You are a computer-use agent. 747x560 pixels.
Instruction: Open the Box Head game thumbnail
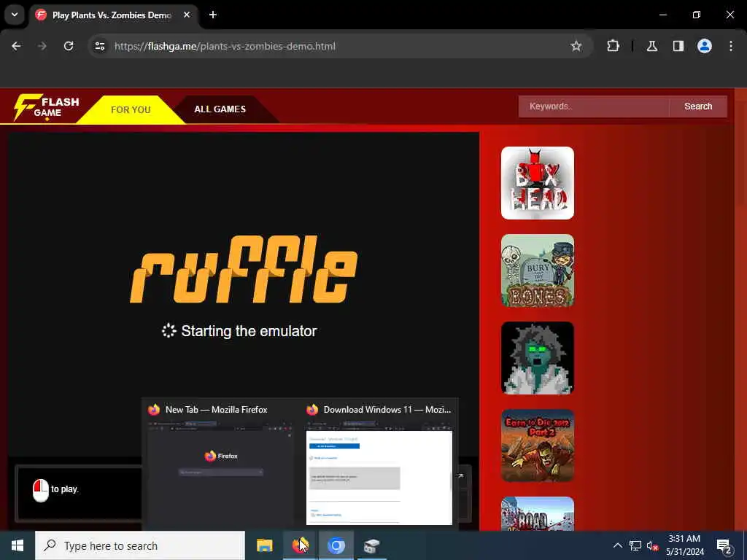pyautogui.click(x=538, y=183)
